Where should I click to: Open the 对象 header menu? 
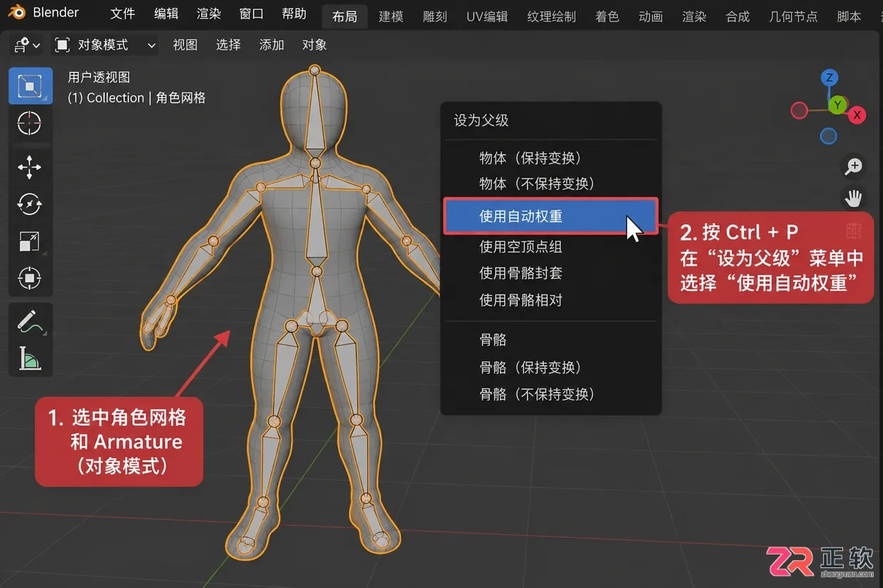[x=315, y=45]
